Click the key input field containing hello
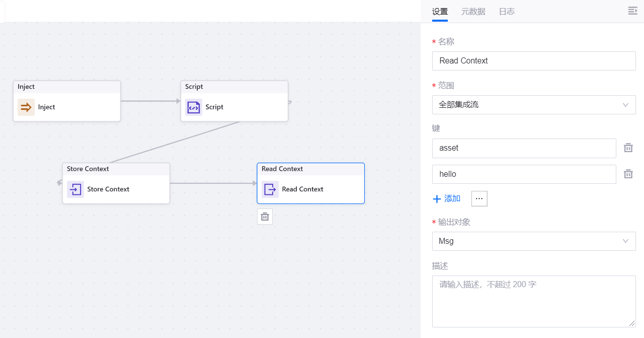The width and height of the screenshot is (644, 338). click(x=524, y=174)
